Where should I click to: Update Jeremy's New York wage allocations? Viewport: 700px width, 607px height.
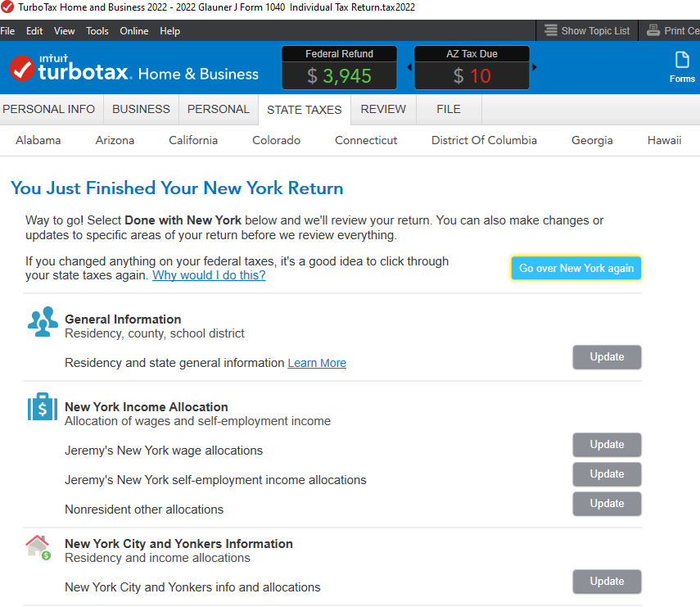[x=607, y=445]
